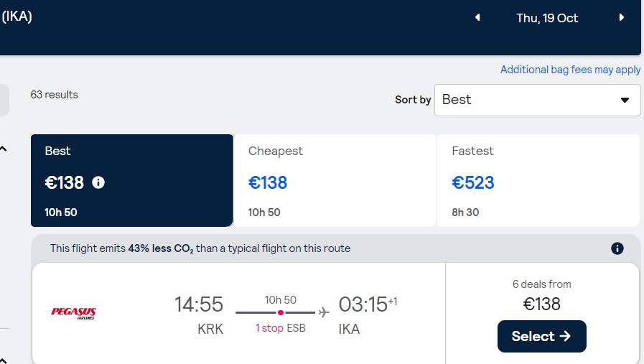Open info icon beside Best €138 price
Viewport: 644px width, 364px height.
tap(98, 182)
